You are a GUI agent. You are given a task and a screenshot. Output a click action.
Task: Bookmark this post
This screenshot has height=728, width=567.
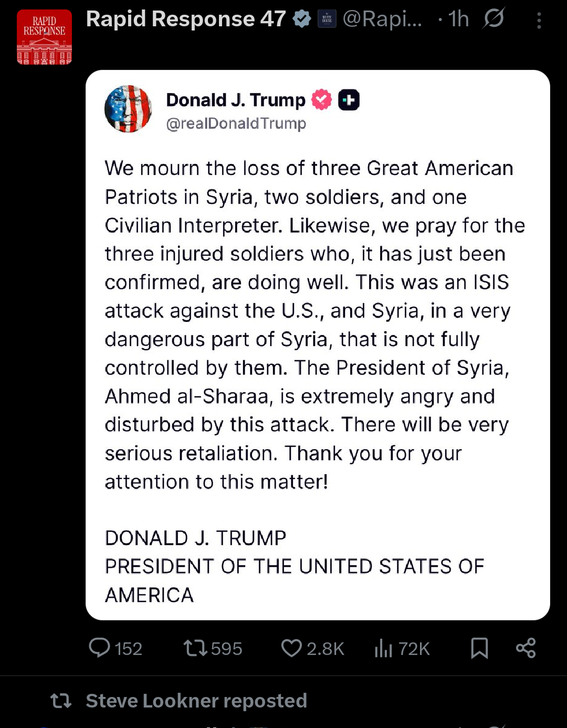479,648
